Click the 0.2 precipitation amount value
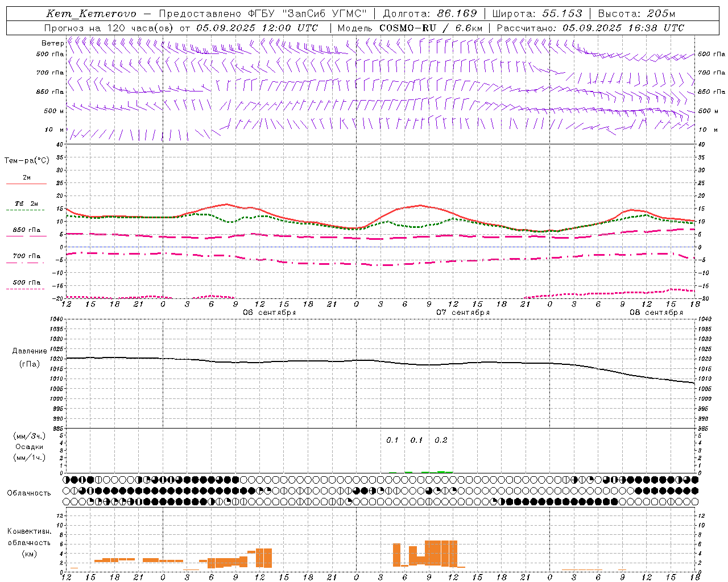Image resolution: width=728 pixels, height=582 pixels. [441, 440]
